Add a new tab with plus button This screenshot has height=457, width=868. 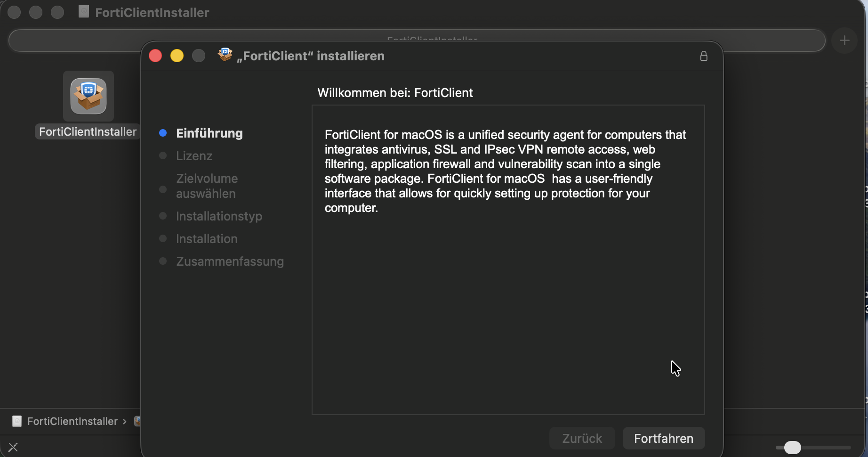click(x=844, y=41)
